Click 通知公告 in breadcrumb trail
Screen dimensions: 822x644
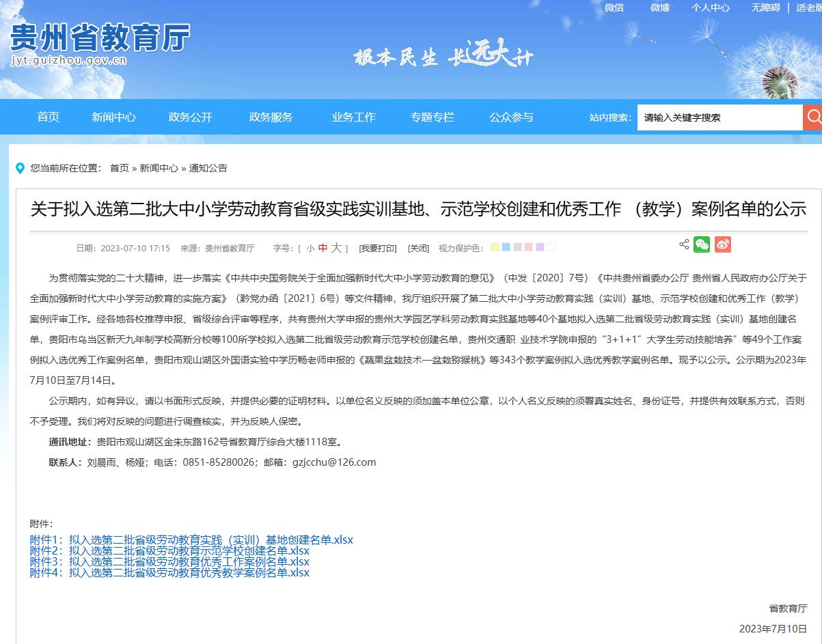208,168
